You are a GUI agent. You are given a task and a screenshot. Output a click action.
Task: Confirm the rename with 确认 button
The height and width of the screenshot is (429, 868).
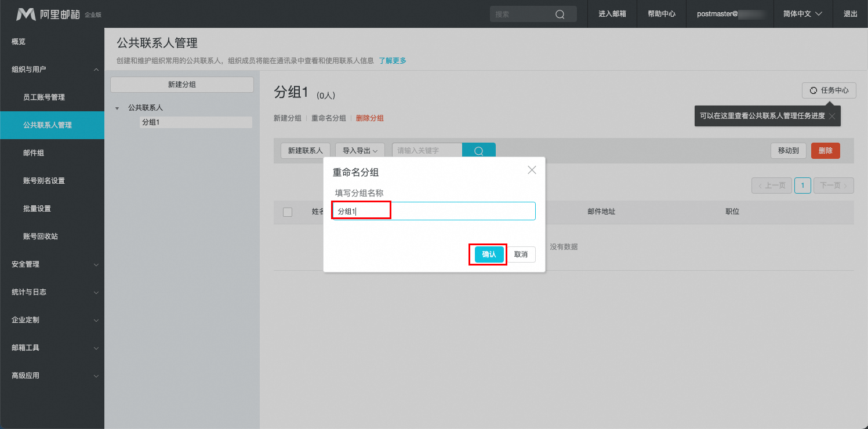coord(489,255)
